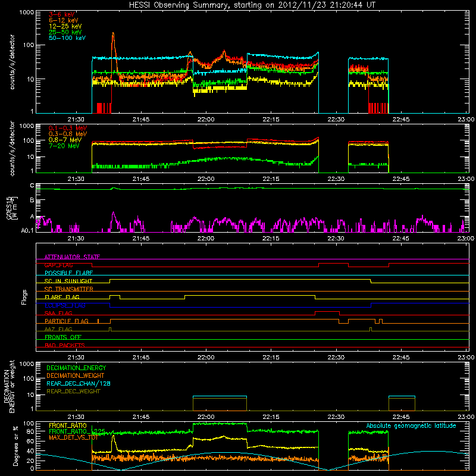
Task: Select the ATTENUATOR_STATE flag label
Action: click(x=72, y=257)
